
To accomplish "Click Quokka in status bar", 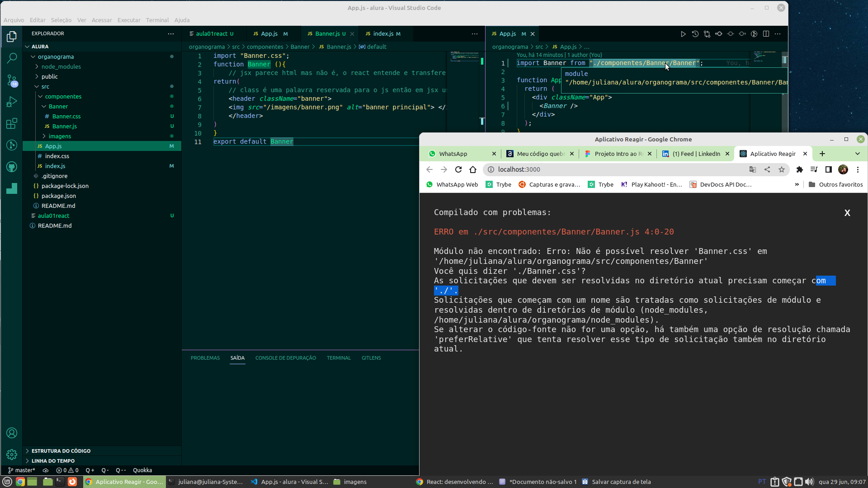I will pos(142,470).
